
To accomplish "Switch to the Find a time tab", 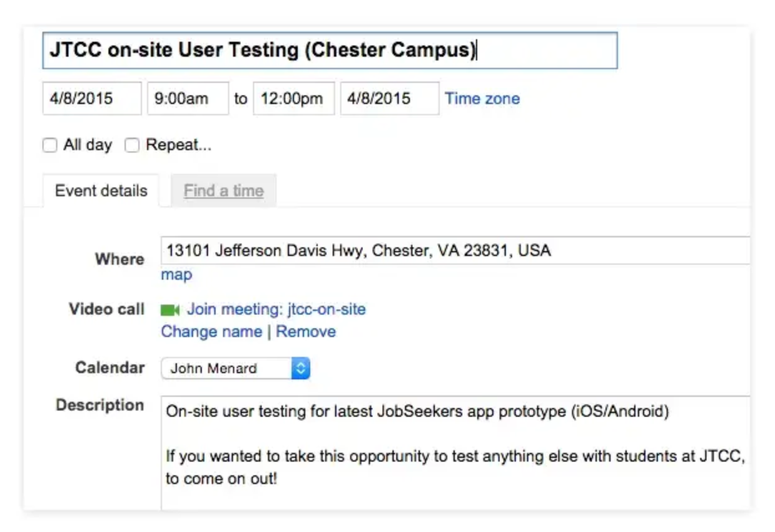I will (223, 191).
